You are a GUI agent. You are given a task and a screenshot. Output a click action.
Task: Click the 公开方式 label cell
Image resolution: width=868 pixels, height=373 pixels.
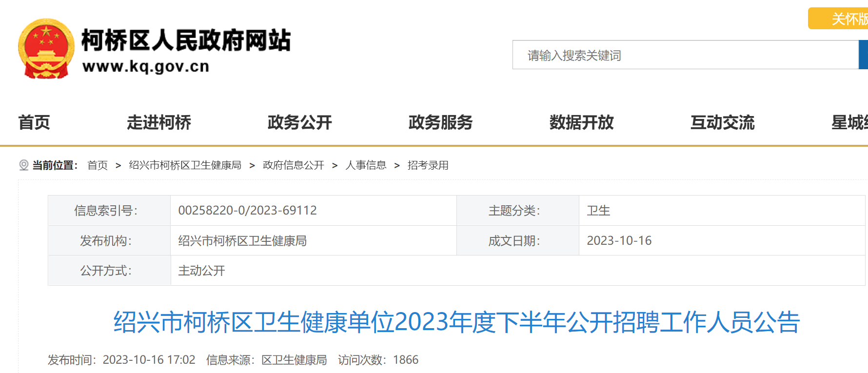[x=109, y=271]
